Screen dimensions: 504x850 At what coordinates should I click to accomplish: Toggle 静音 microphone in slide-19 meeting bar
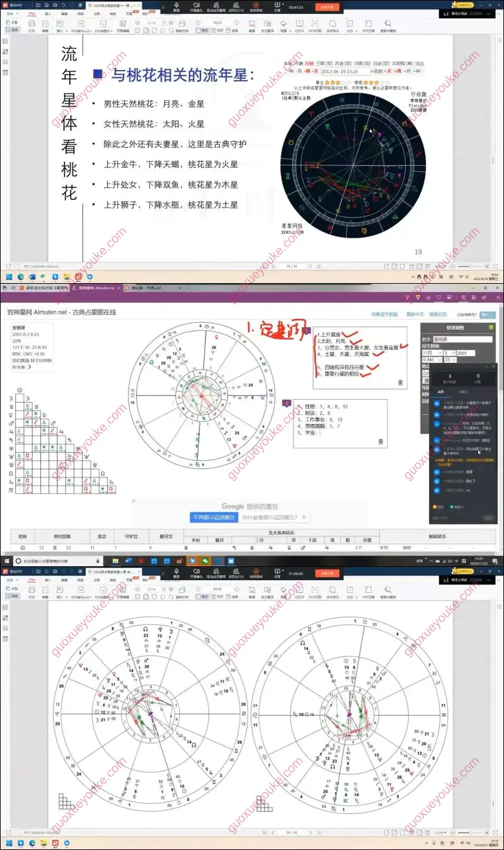pyautogui.click(x=176, y=7)
